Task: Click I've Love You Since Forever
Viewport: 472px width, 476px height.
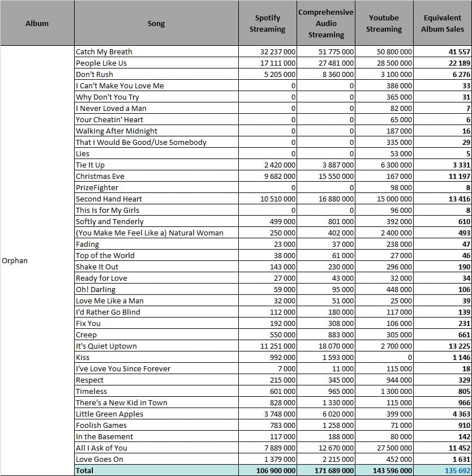Action: click(156, 369)
